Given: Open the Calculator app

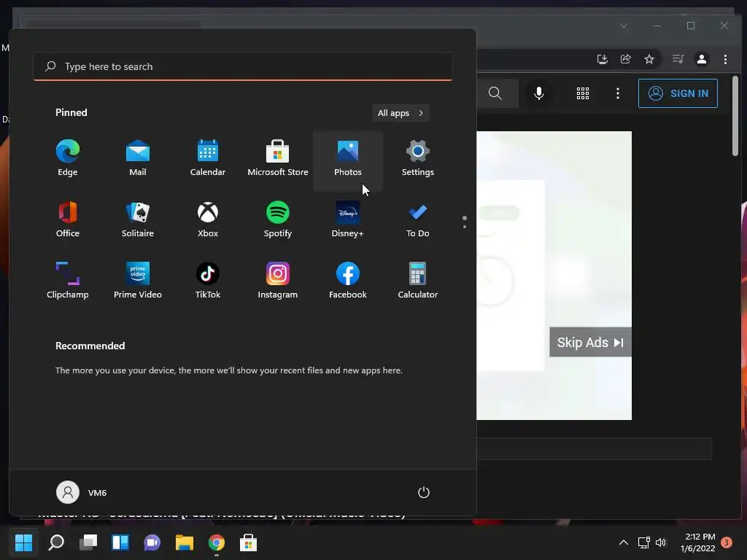Looking at the screenshot, I should pos(418,281).
